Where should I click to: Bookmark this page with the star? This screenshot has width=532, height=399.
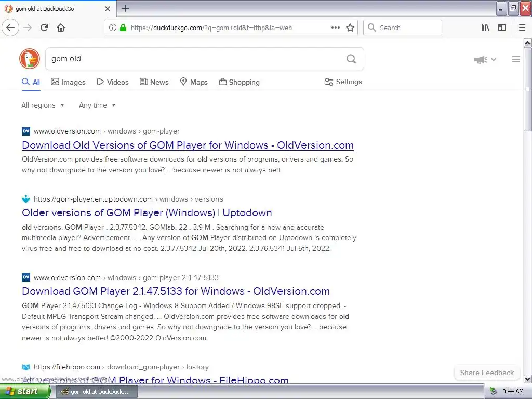tap(350, 28)
